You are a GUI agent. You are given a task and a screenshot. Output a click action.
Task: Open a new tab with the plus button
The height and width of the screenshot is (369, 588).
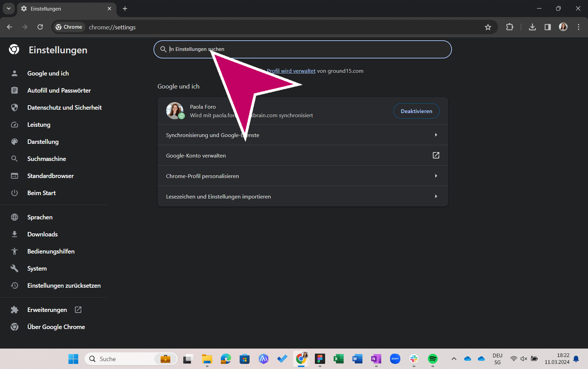[x=125, y=9]
